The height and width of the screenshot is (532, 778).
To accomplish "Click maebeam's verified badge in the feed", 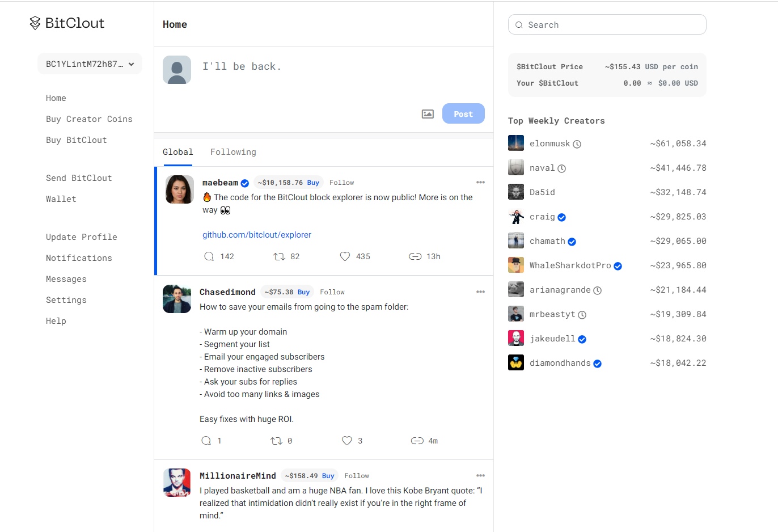I will pos(244,183).
